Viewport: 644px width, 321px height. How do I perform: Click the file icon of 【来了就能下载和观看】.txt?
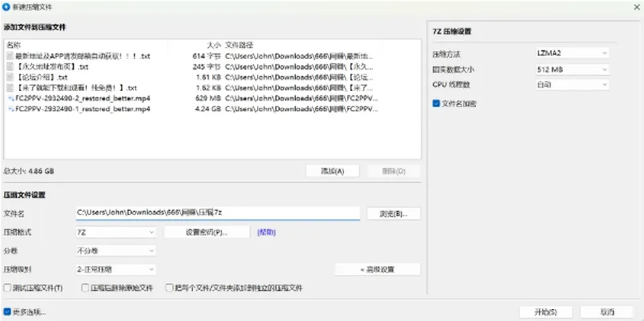(x=10, y=88)
